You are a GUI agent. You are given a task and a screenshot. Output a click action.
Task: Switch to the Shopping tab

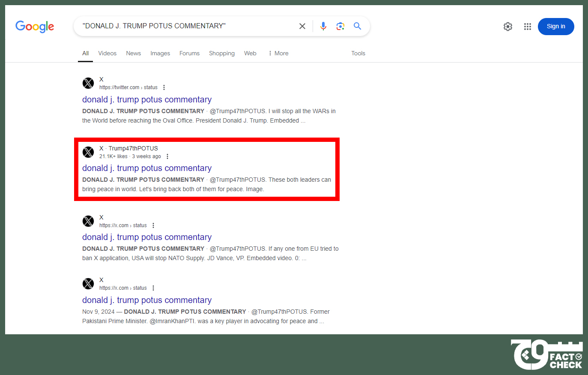(x=222, y=53)
